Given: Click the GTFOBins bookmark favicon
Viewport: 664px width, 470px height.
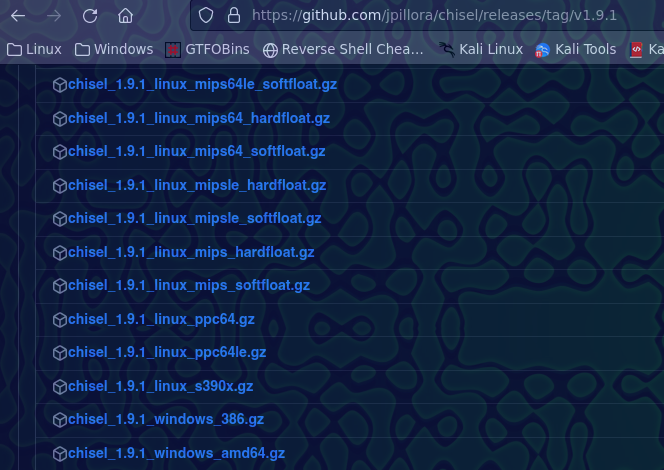Looking at the screenshot, I should [173, 50].
